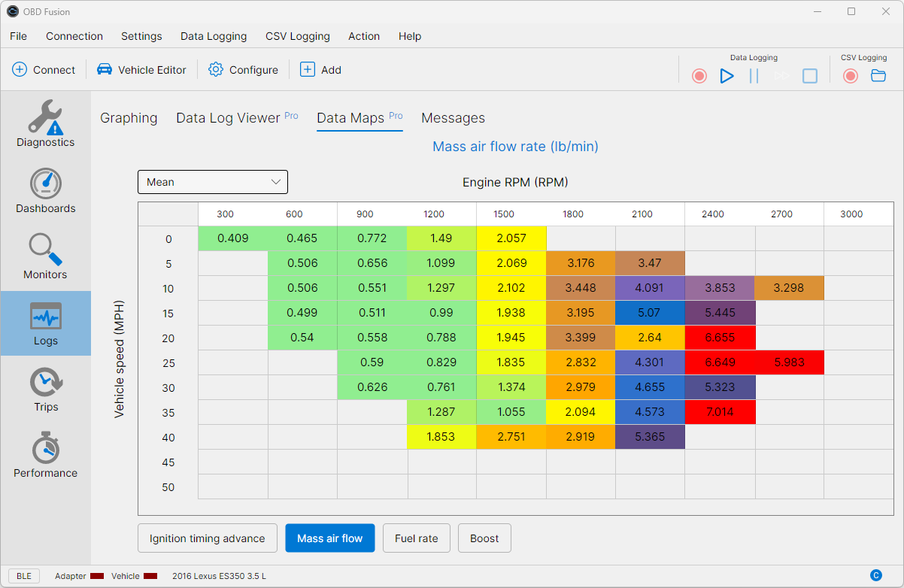The image size is (904, 588).
Task: Show the Boost data map
Action: [484, 538]
